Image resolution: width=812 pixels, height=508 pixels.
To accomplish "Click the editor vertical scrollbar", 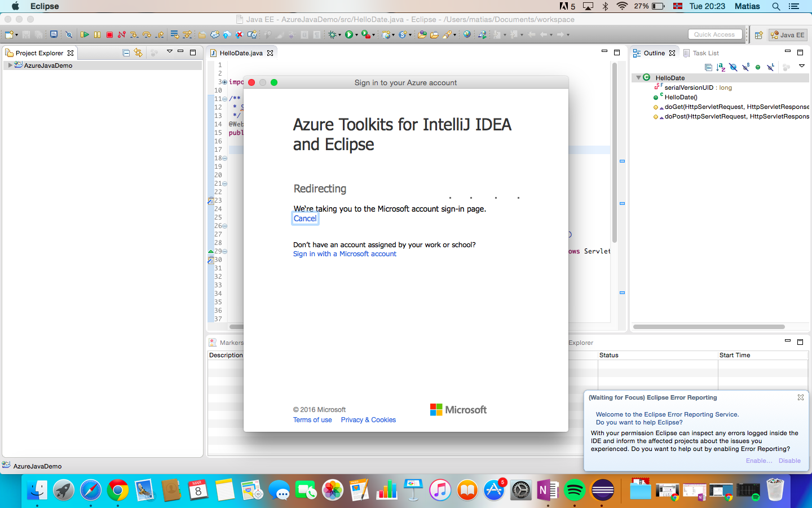I will tap(615, 152).
